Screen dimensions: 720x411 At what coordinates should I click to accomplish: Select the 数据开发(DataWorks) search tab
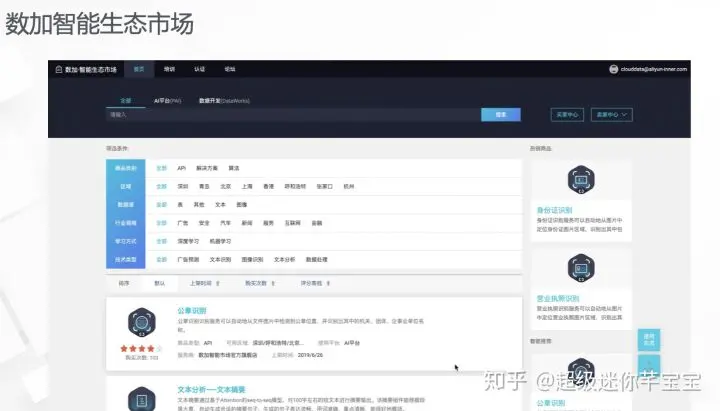coord(224,101)
